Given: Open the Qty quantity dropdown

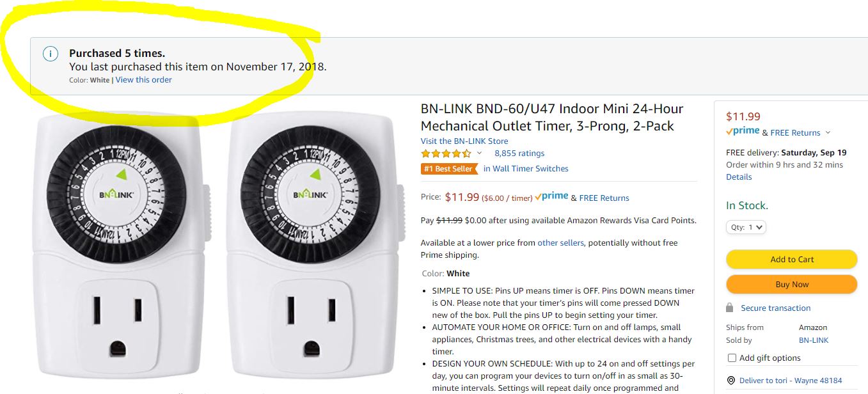Looking at the screenshot, I should click(x=746, y=227).
